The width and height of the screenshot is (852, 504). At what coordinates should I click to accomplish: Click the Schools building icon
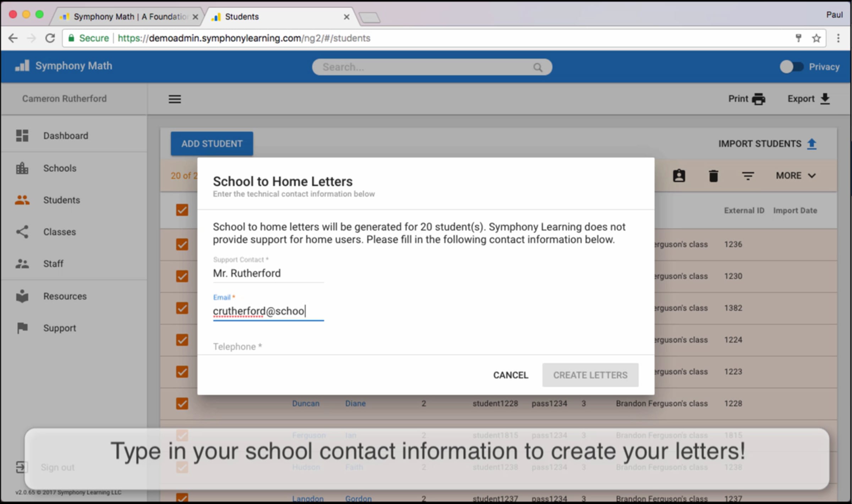click(22, 168)
